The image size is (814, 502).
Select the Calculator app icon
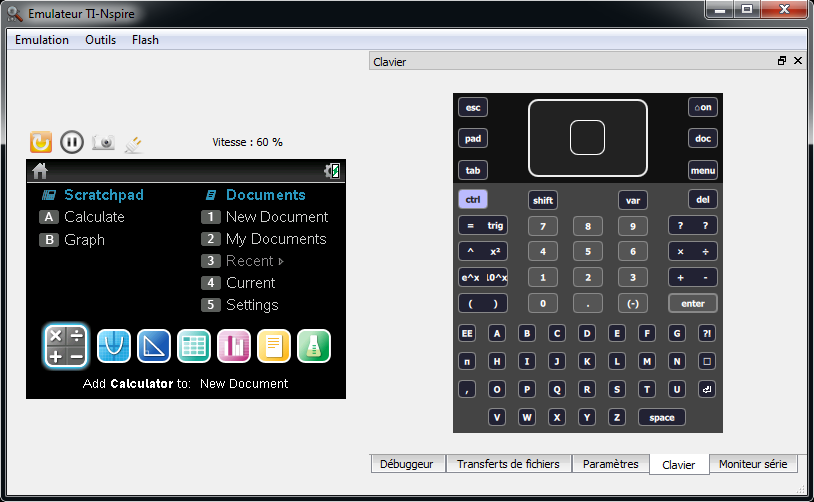coord(66,346)
